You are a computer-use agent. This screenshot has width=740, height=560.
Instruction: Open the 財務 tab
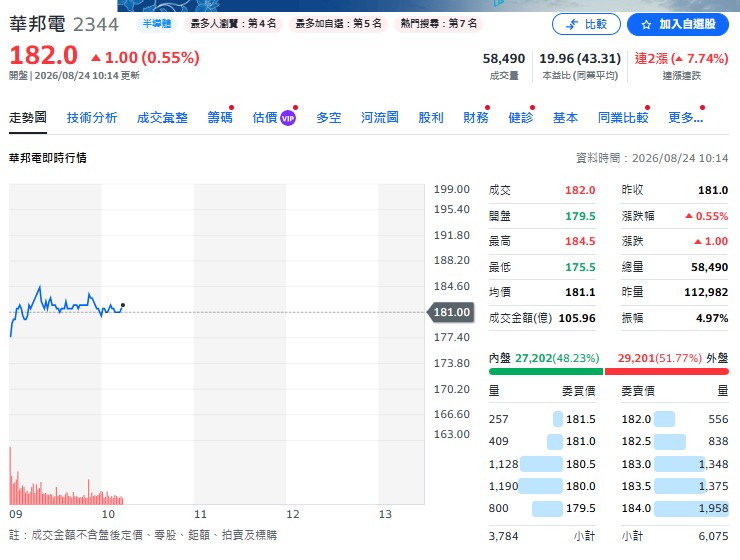[x=476, y=117]
